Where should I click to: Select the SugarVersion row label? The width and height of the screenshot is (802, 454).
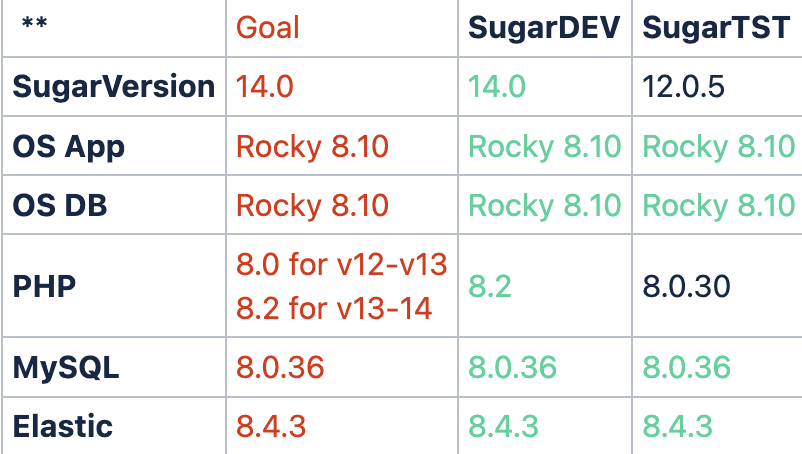click(114, 86)
